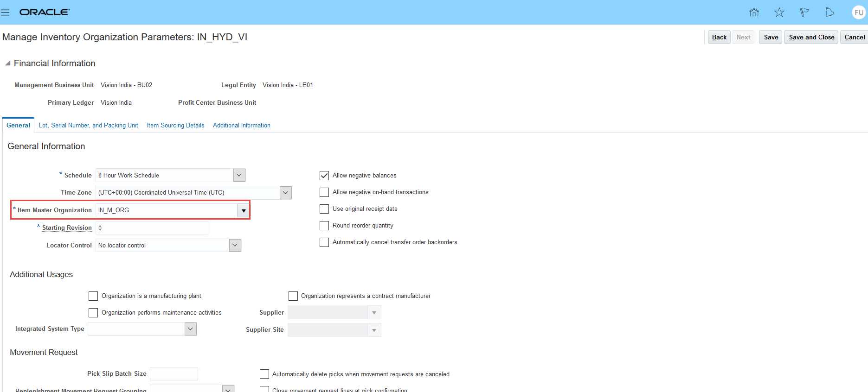
Task: Click Save and Close button
Action: coord(811,37)
